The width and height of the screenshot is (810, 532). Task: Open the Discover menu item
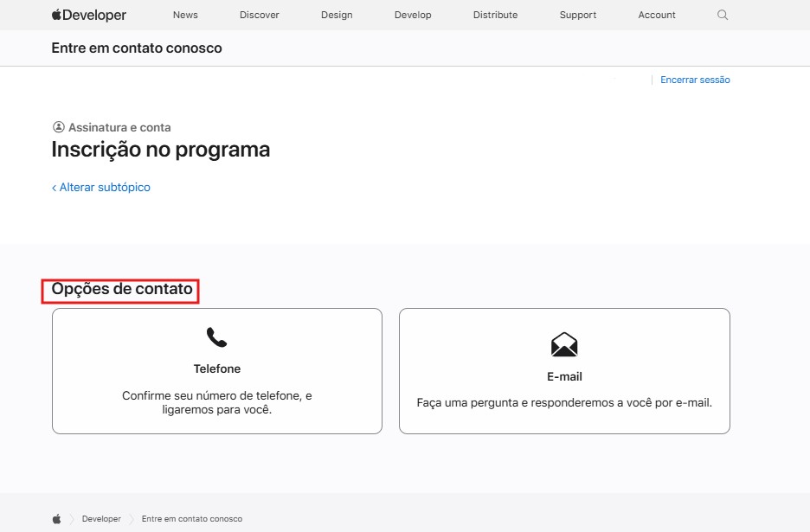(x=259, y=15)
